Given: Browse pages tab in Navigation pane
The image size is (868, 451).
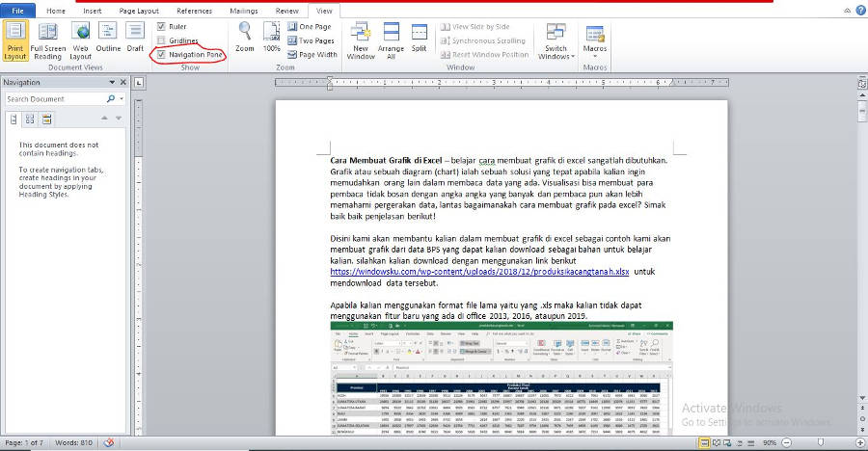Looking at the screenshot, I should (x=30, y=119).
